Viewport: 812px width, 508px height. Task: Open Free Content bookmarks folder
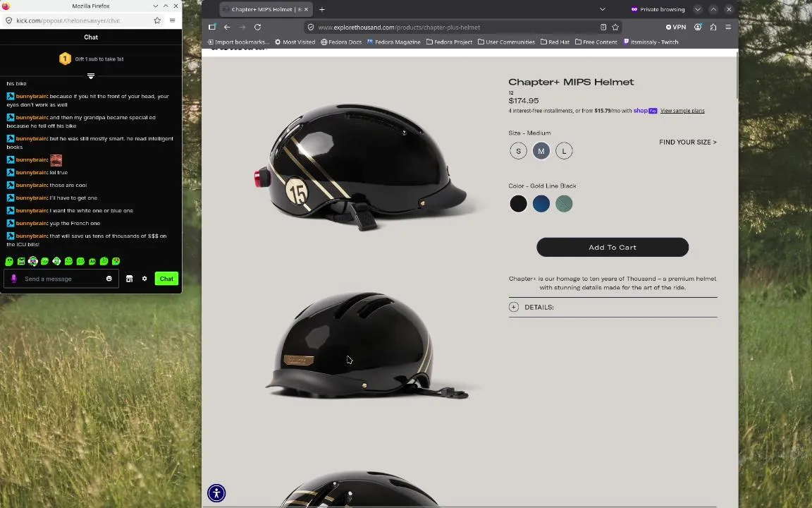(x=596, y=42)
